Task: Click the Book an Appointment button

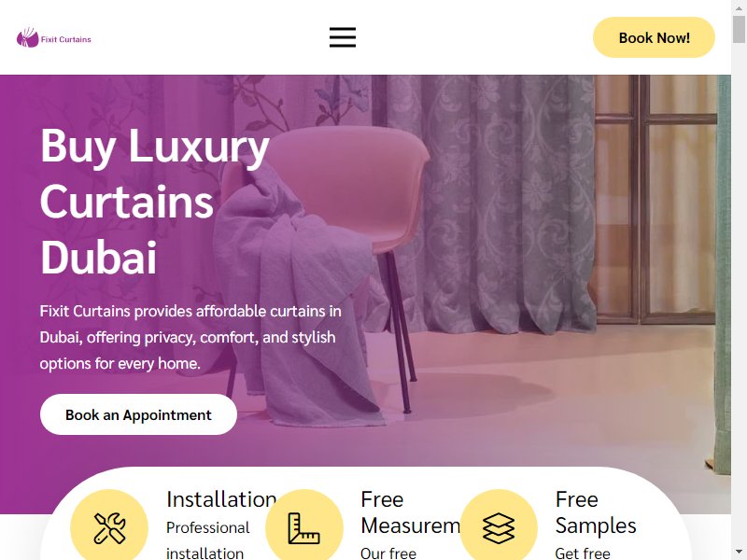Action: tap(138, 414)
